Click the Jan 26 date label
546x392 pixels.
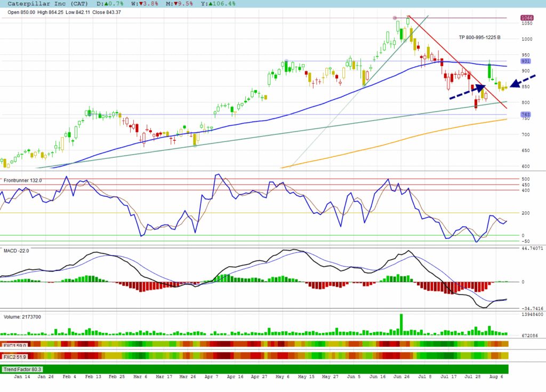(x=46, y=377)
